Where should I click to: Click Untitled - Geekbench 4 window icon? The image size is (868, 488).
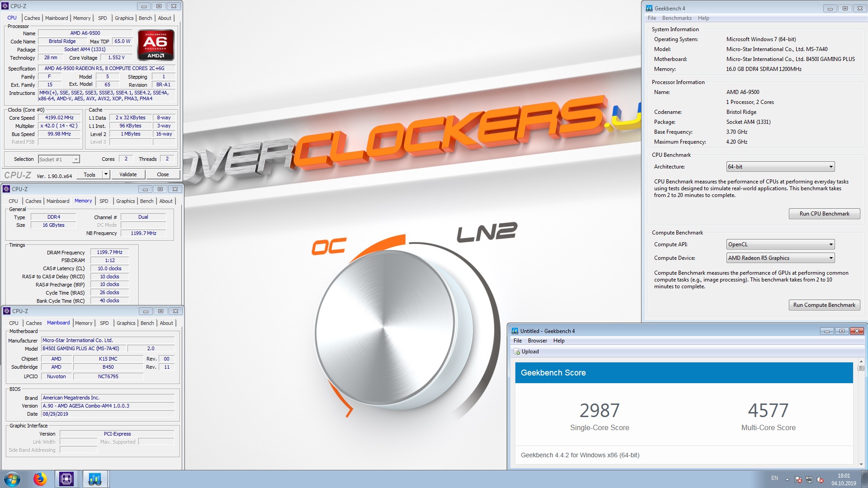[x=515, y=331]
